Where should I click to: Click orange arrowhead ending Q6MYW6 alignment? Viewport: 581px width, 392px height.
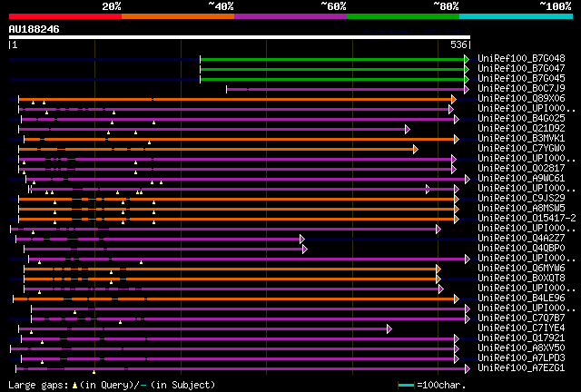[438, 269]
